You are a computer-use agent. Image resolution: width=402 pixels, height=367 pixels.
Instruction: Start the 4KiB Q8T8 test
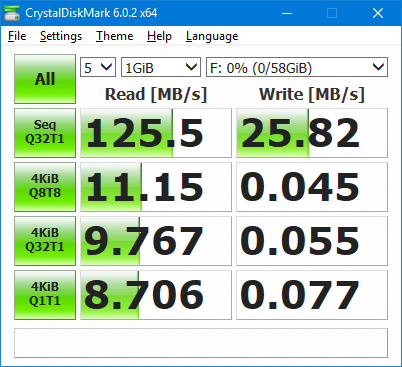pos(45,187)
